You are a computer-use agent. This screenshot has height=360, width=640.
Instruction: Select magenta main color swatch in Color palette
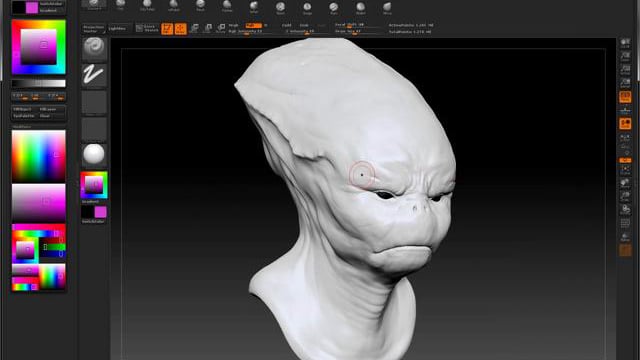(32, 7)
